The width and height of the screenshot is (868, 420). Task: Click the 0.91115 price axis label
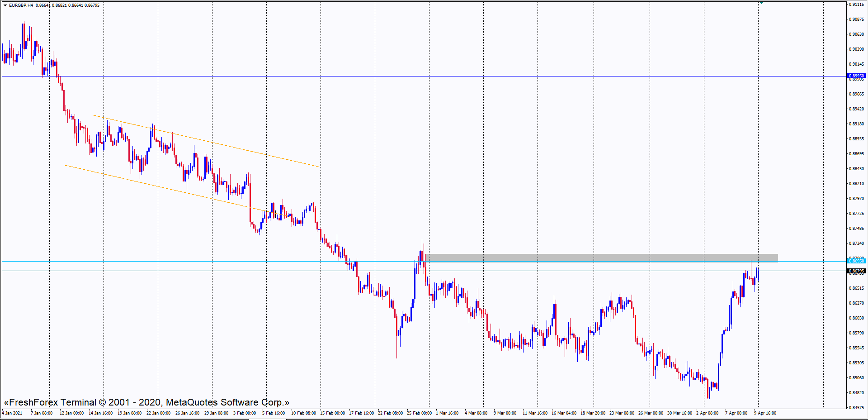pos(856,5)
